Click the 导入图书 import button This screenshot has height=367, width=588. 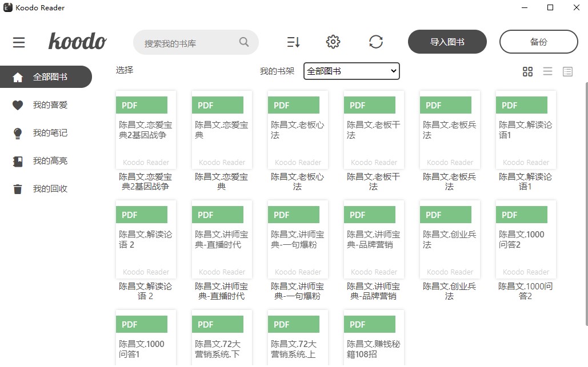[447, 42]
